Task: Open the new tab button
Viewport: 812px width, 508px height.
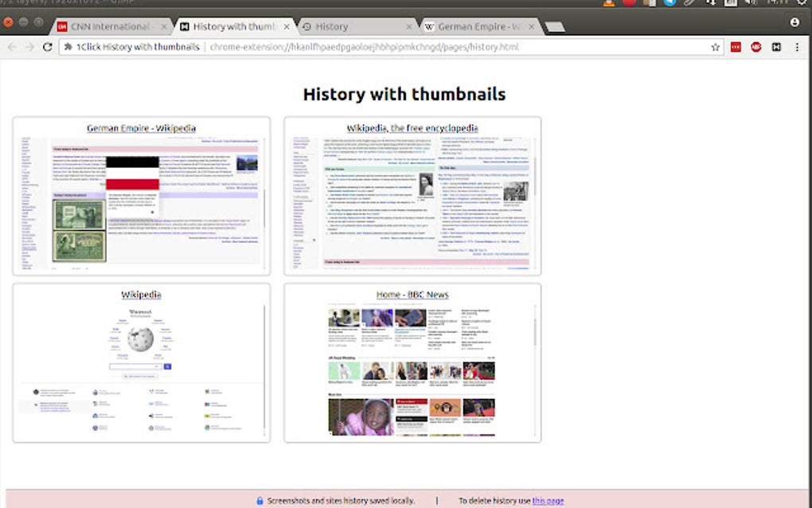Action: pyautogui.click(x=554, y=25)
